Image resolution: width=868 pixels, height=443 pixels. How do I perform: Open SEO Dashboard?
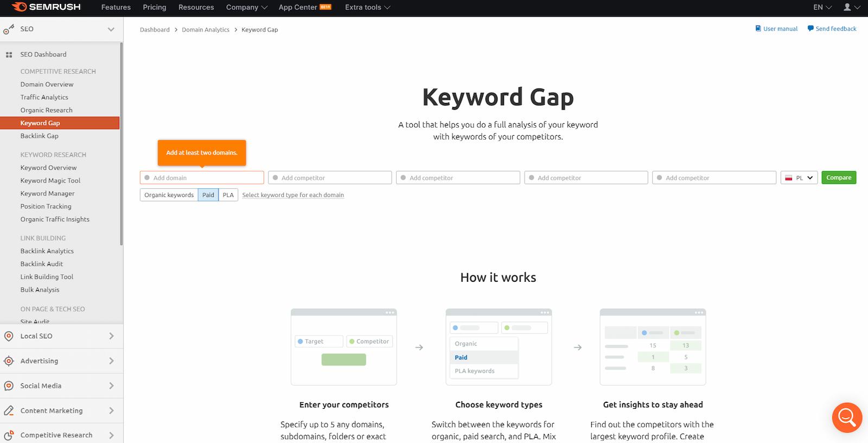(x=43, y=54)
